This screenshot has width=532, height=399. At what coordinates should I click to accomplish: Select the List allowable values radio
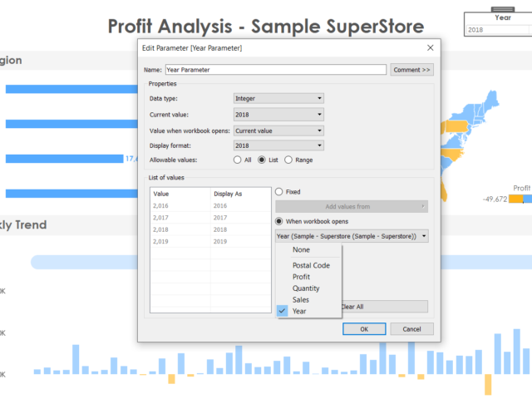(262, 160)
